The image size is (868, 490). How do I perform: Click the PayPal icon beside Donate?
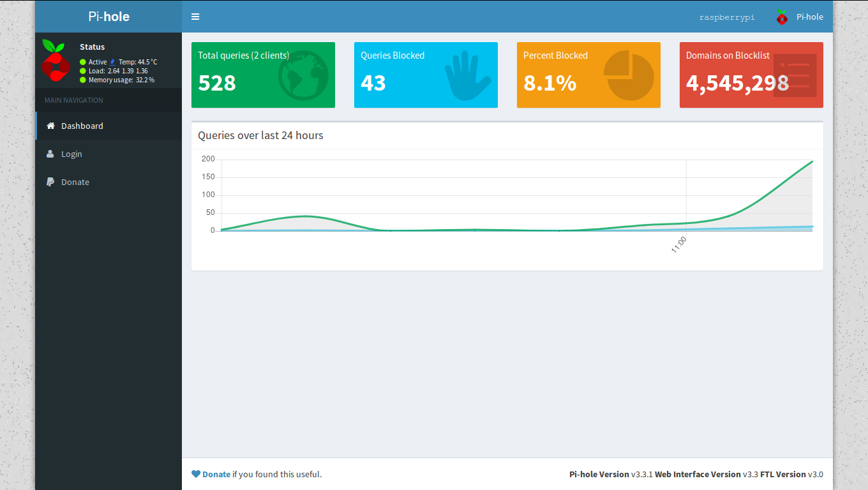tap(50, 182)
